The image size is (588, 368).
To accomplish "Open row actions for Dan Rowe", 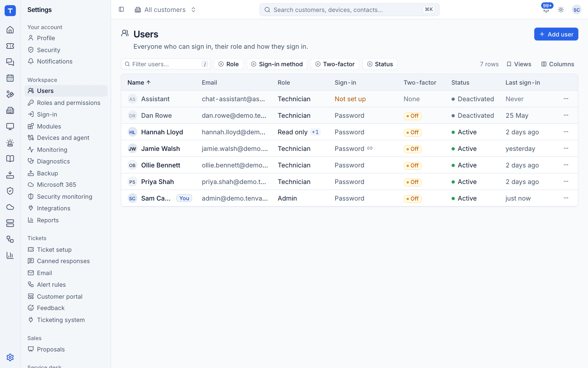I will tap(566, 115).
